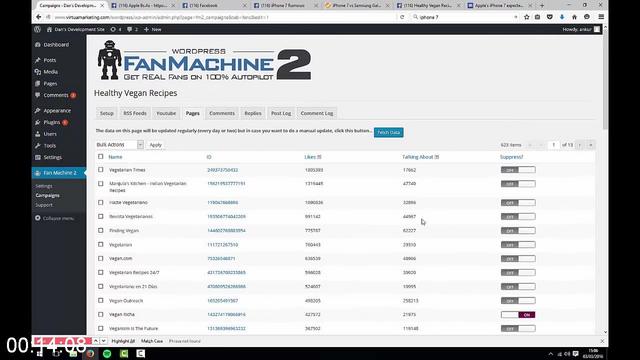Open the Dashboard icon in WordPress sidebar
This screenshot has height=360, width=640.
pyautogui.click(x=38, y=45)
